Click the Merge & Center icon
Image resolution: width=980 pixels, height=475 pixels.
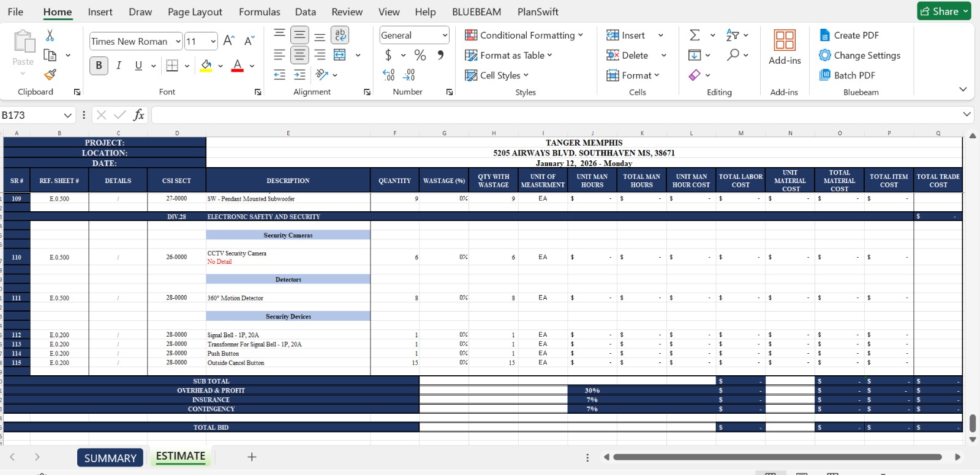[x=340, y=56]
